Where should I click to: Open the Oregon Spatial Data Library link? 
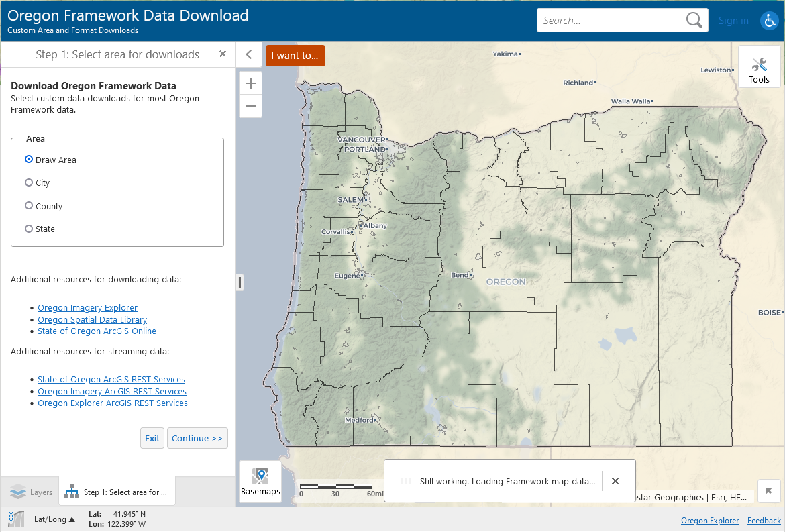coord(92,319)
